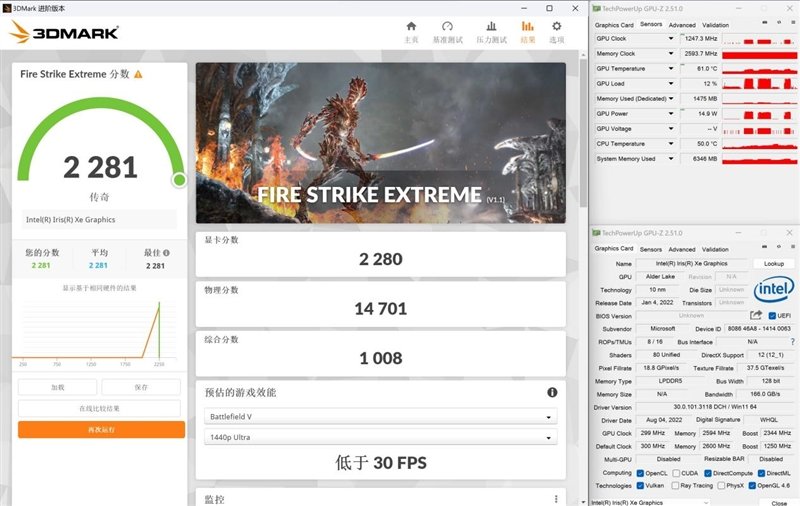Switch to Validation tab in upper GPU-Z

[x=715, y=25]
